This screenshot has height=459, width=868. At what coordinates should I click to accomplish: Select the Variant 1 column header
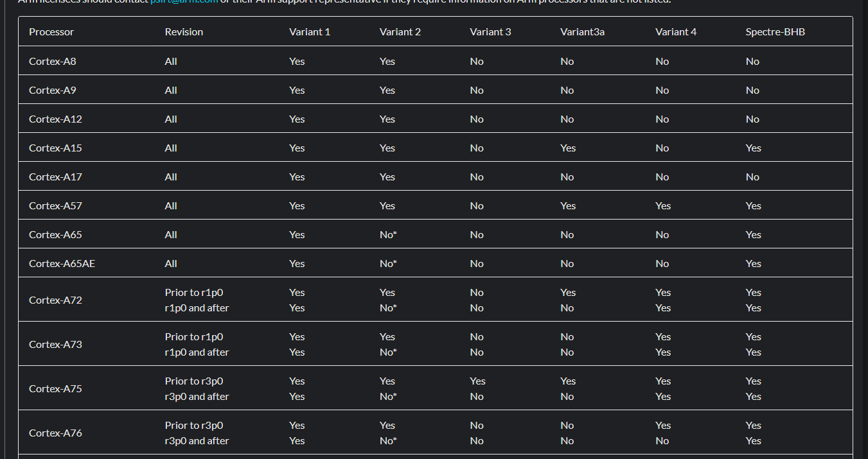pyautogui.click(x=310, y=31)
